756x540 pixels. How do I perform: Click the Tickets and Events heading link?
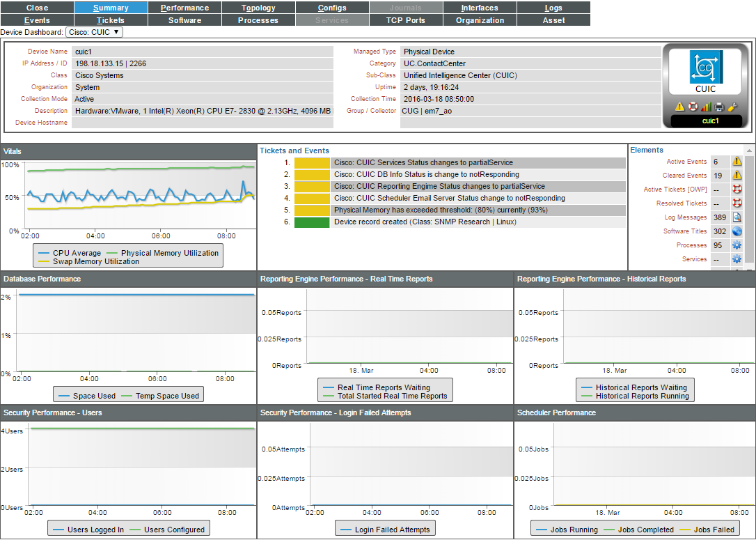point(294,151)
